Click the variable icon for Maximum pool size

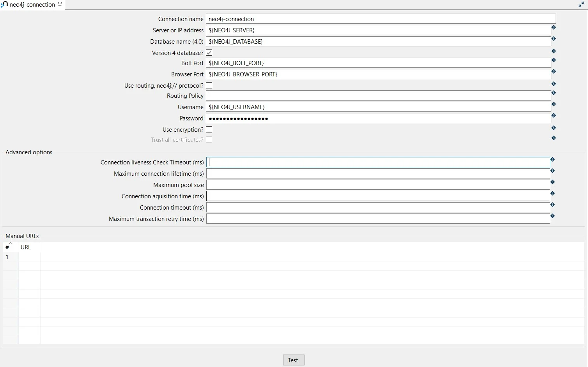552,182
